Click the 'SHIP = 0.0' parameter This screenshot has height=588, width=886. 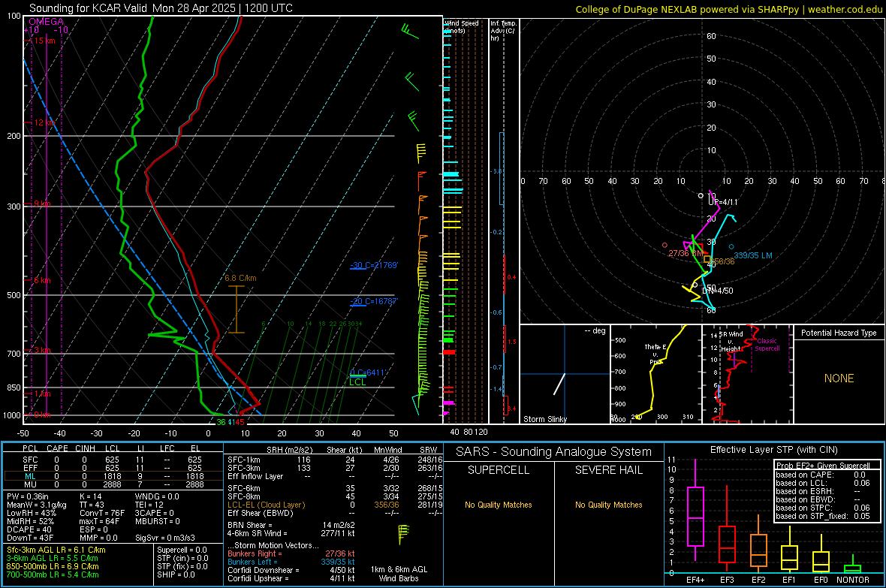(x=176, y=574)
